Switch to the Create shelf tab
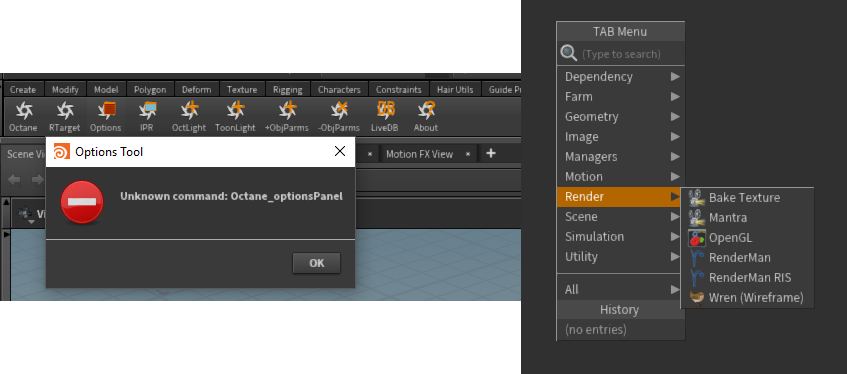847x374 pixels. tap(23, 90)
